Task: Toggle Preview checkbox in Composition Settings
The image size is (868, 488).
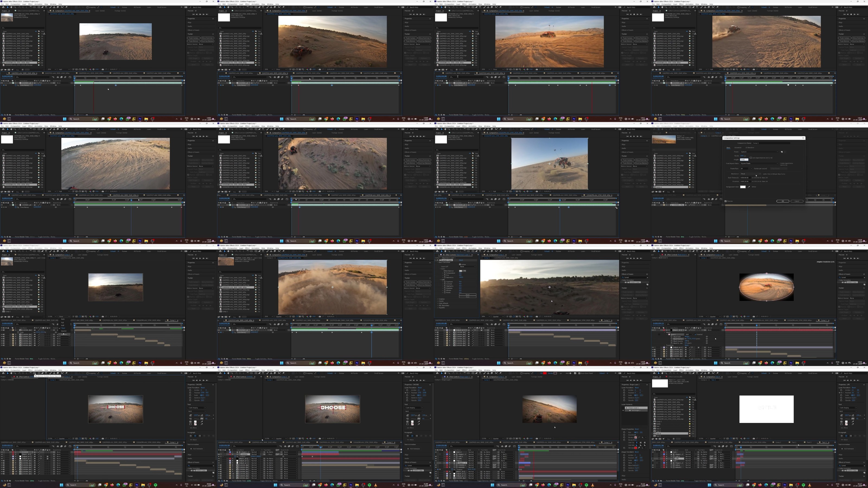Action: click(x=726, y=201)
